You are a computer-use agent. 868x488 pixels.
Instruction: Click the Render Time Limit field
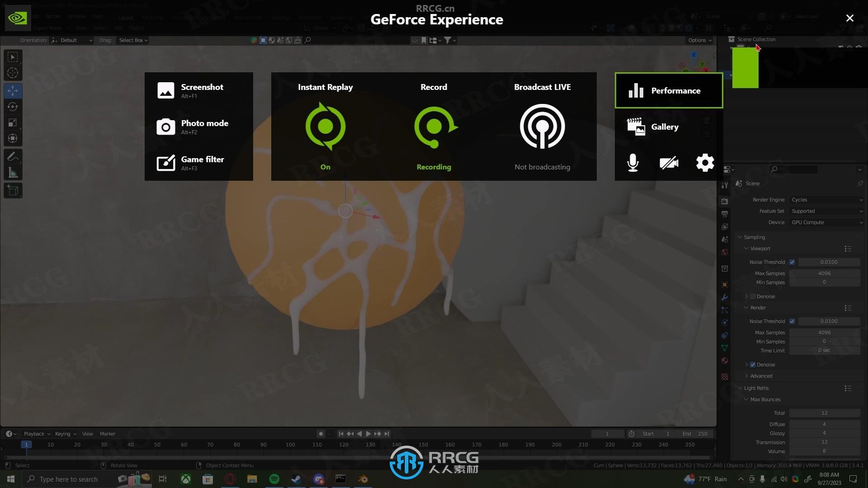tap(825, 351)
